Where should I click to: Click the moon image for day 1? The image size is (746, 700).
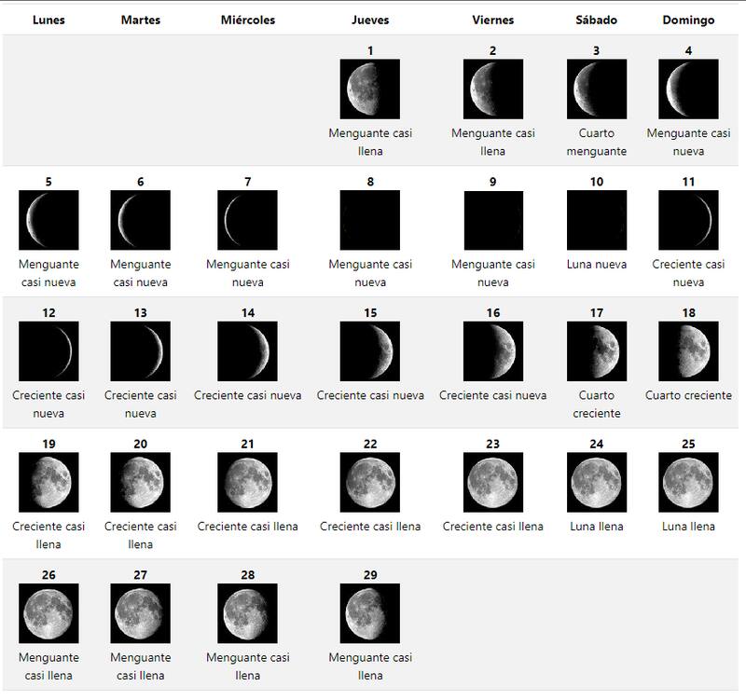pos(370,89)
